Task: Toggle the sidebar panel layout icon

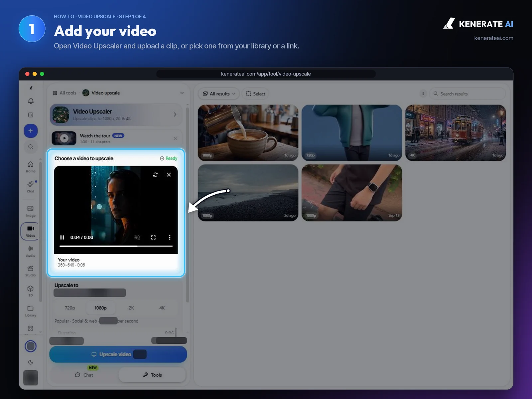Action: 31,115
